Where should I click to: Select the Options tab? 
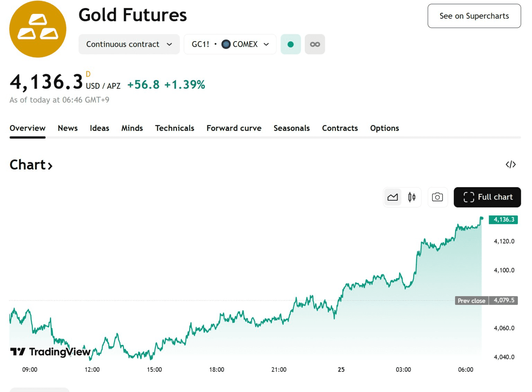[384, 128]
